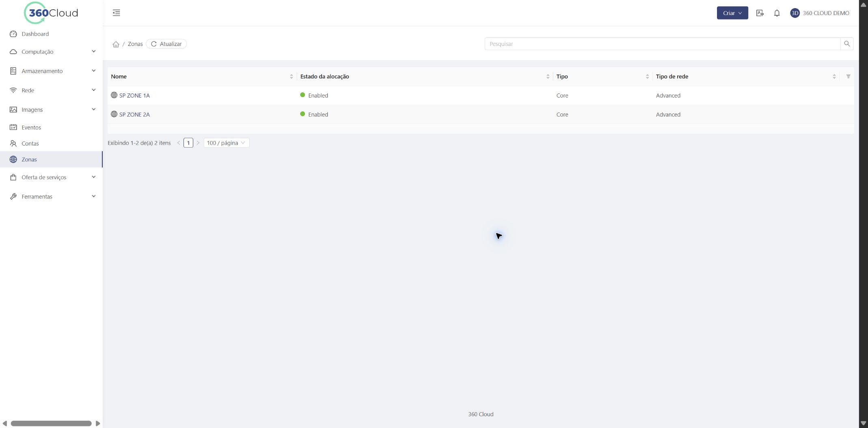This screenshot has height=428, width=868.
Task: Expand the Rede menu
Action: [x=51, y=90]
